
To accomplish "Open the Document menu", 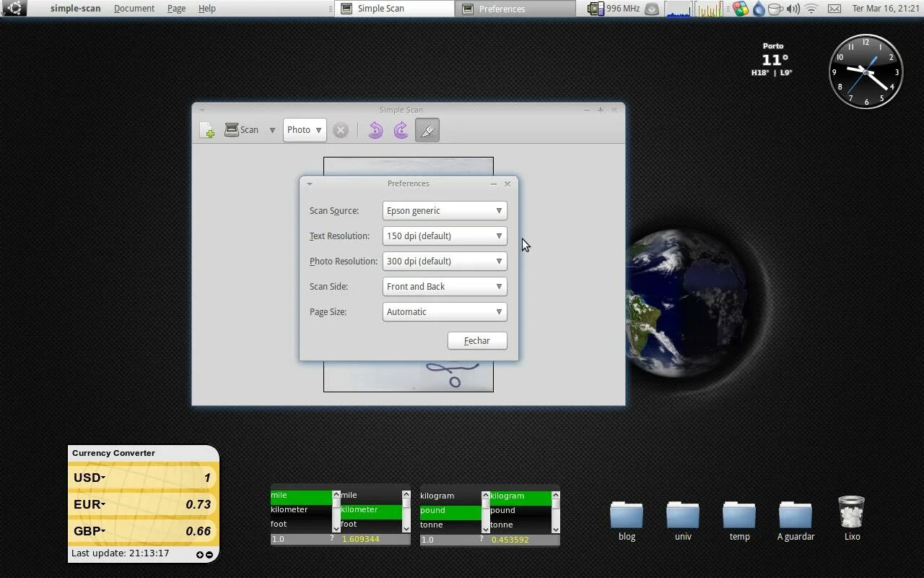I will pyautogui.click(x=134, y=8).
